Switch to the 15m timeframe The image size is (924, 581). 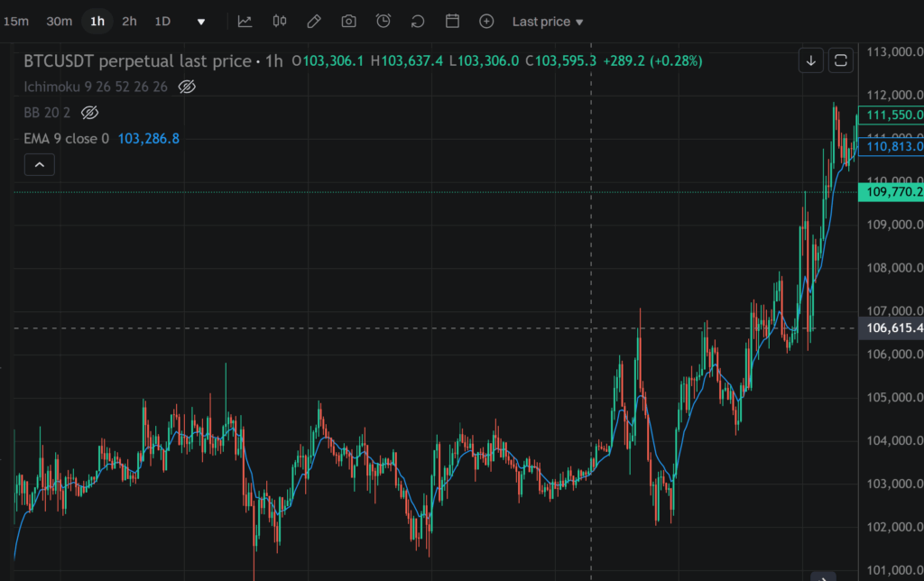pyautogui.click(x=15, y=21)
